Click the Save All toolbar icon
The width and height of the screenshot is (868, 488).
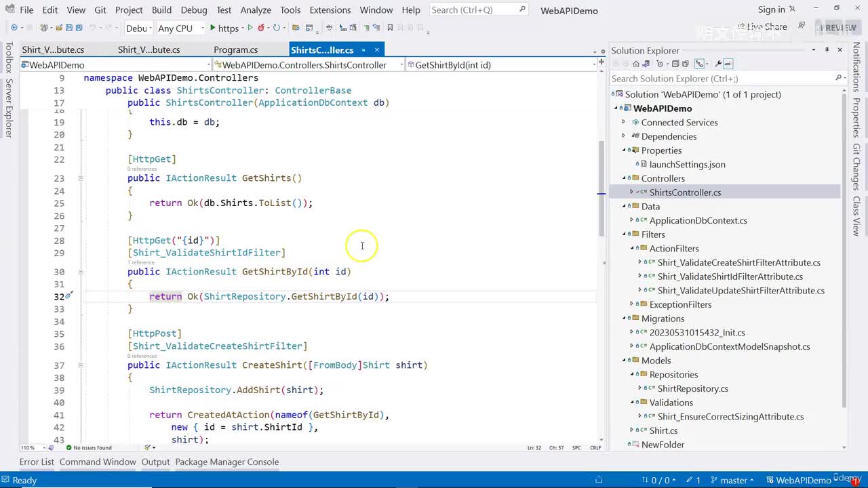pyautogui.click(x=79, y=28)
